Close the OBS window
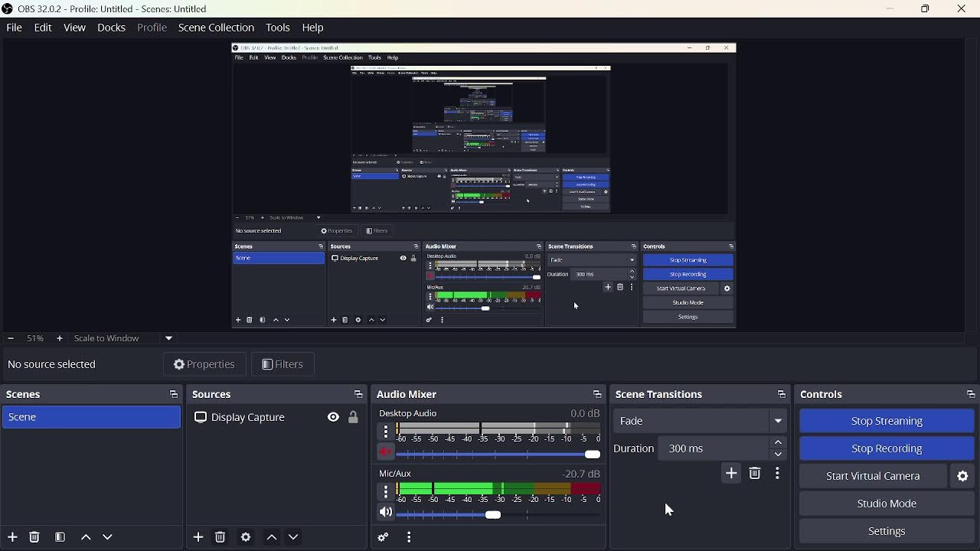Viewport: 980px width, 551px height. tap(962, 9)
